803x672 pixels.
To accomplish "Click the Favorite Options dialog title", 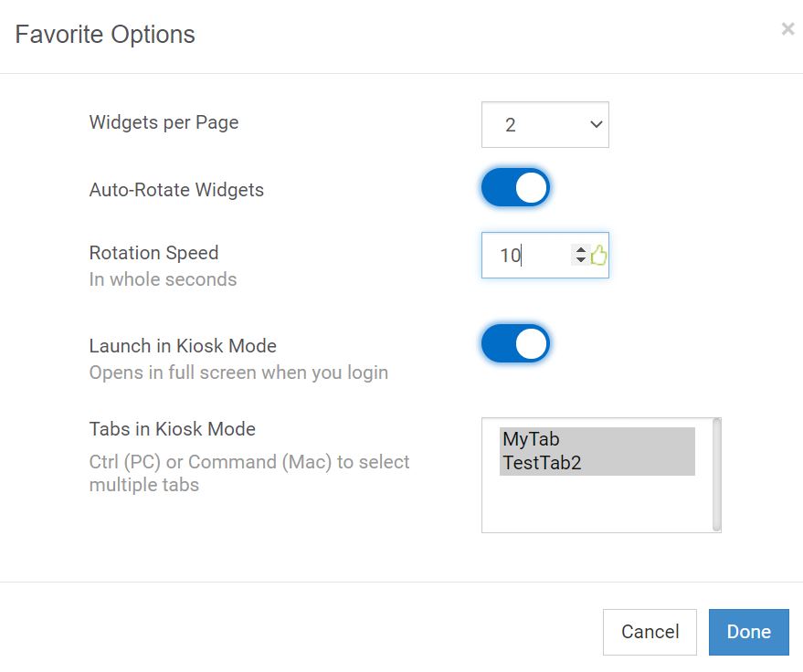I will pyautogui.click(x=105, y=35).
